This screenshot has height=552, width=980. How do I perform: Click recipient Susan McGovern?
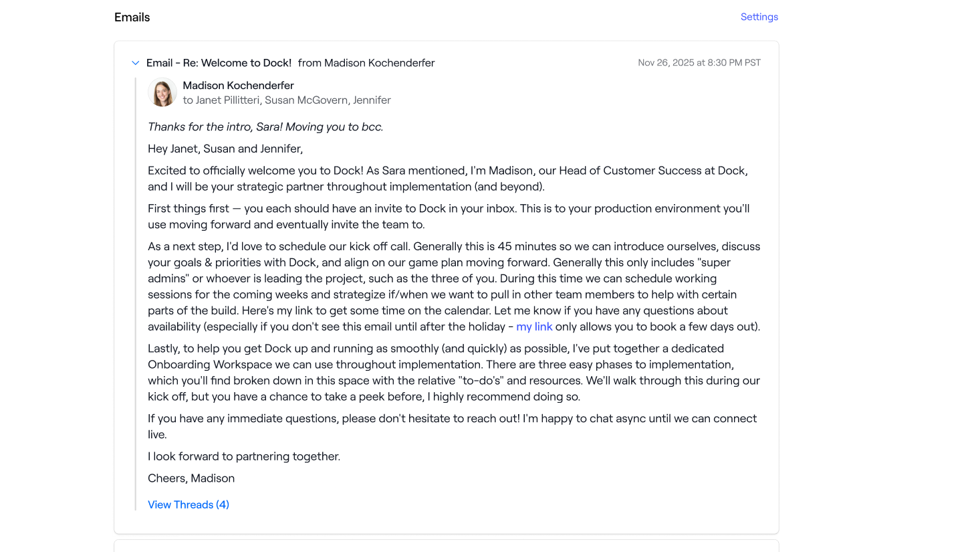[x=307, y=100]
